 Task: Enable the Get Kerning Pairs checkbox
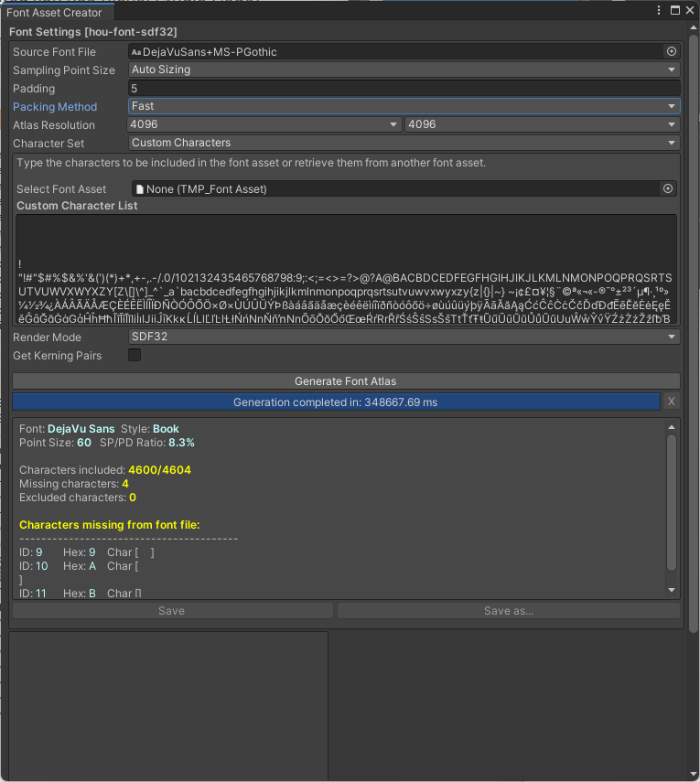(x=135, y=355)
